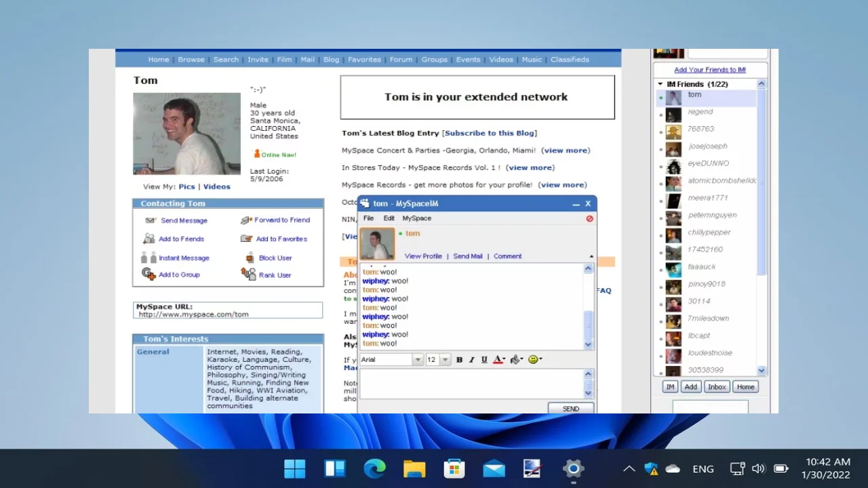The image size is (868, 488).
Task: Click the friends list scroll up arrow
Action: coord(761,84)
